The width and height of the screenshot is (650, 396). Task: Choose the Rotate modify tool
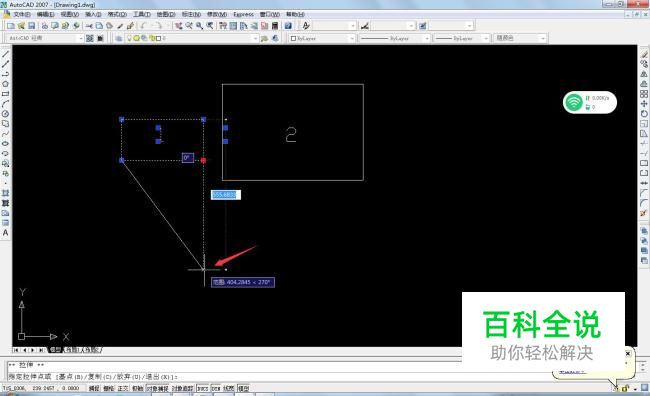coord(644,114)
